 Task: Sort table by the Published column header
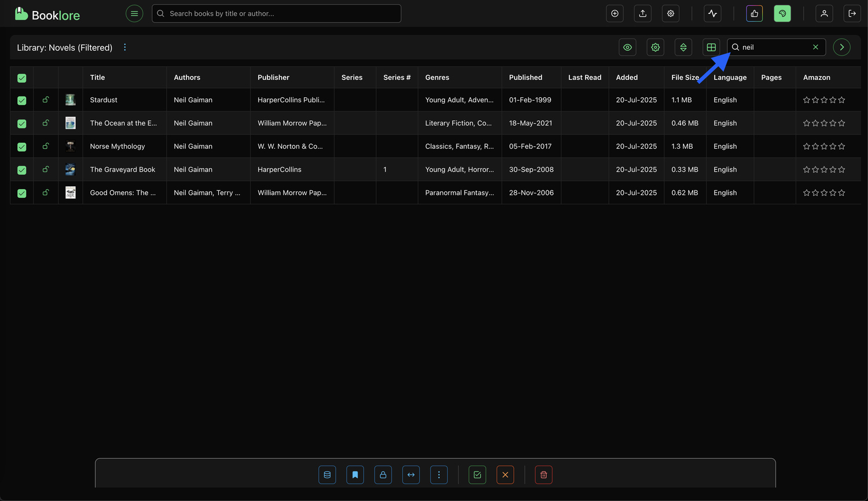(x=525, y=78)
